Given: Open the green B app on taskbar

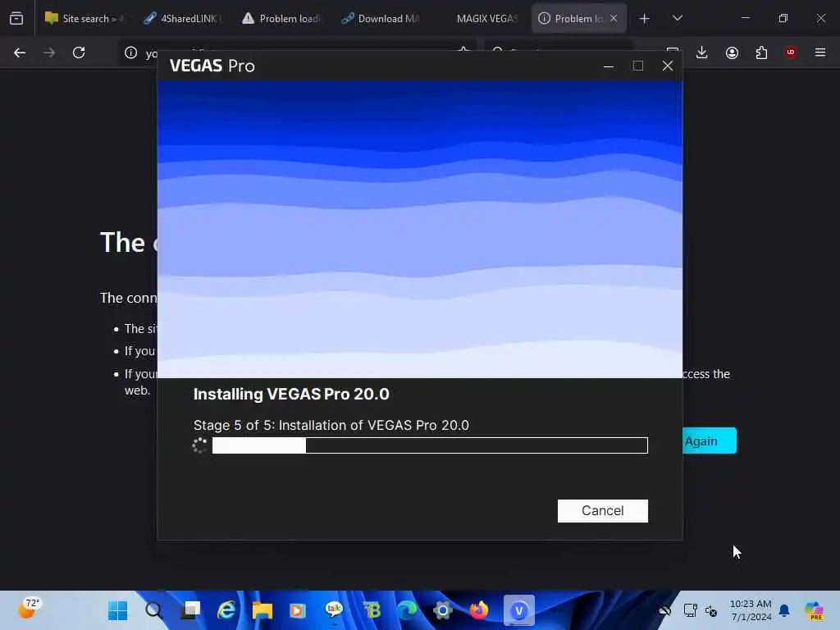Looking at the screenshot, I should pyautogui.click(x=372, y=610).
